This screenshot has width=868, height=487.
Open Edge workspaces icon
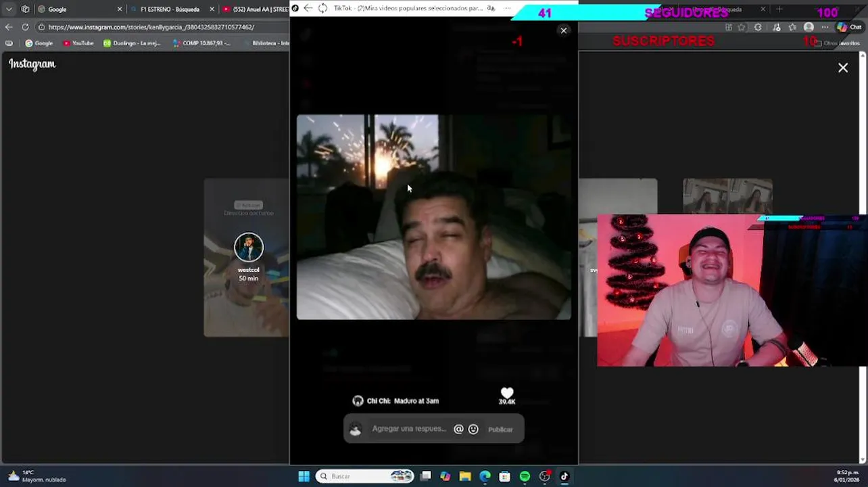pos(25,9)
